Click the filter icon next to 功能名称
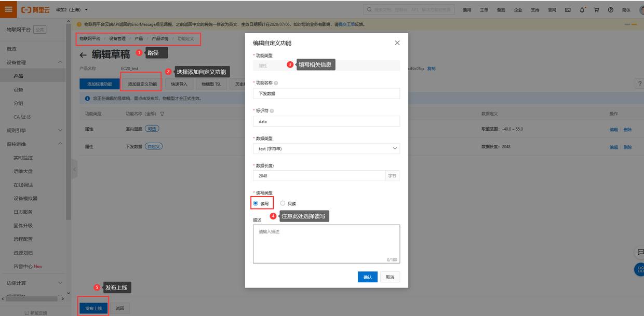644x316 pixels. [162, 114]
